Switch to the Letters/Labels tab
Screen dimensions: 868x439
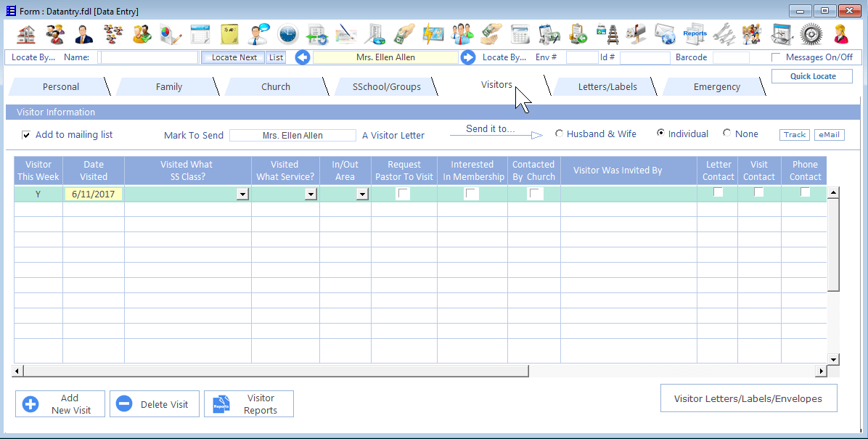point(607,87)
